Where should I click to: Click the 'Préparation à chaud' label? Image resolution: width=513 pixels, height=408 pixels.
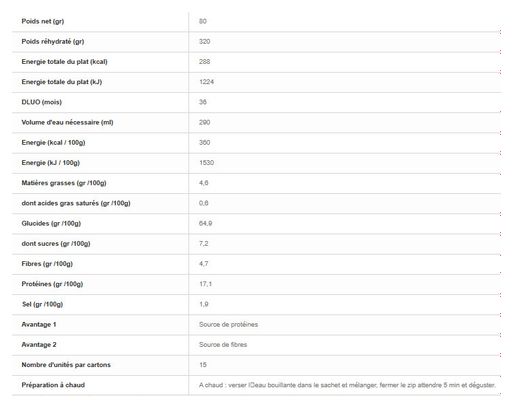[53, 385]
